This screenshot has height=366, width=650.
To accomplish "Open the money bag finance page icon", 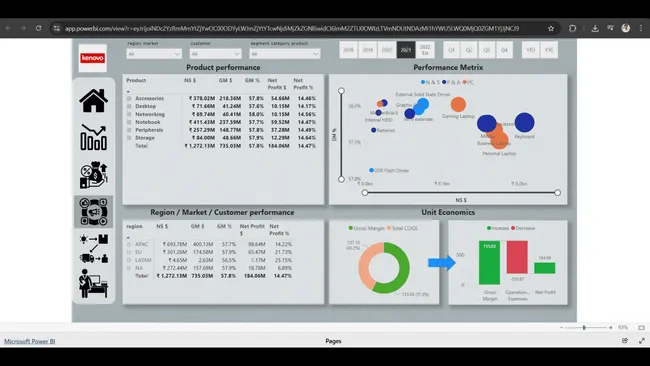I will coord(94,175).
